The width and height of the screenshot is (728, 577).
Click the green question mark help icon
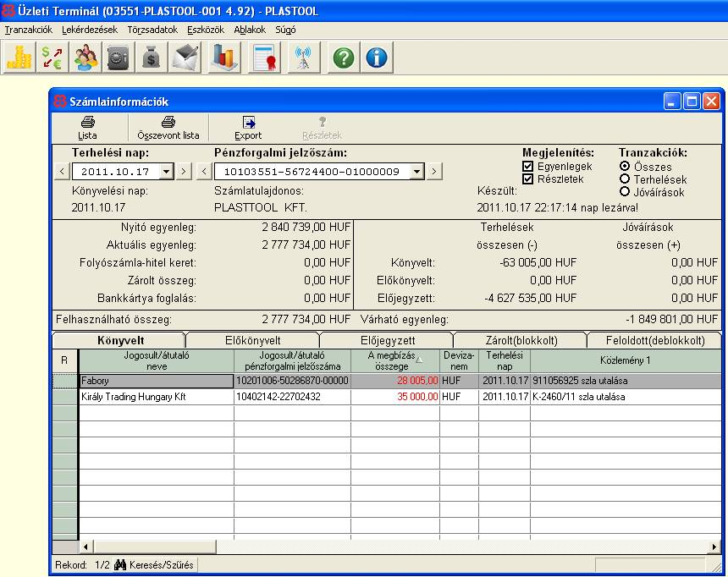coord(343,58)
